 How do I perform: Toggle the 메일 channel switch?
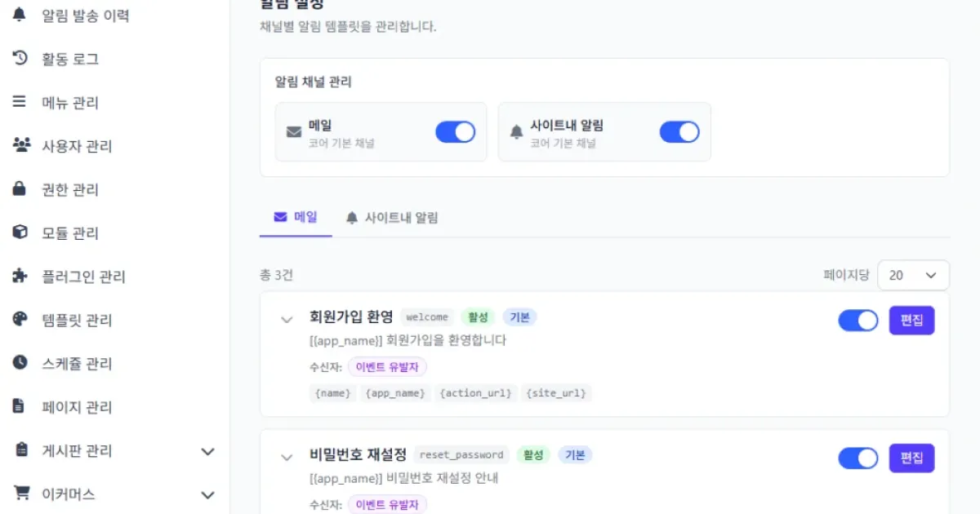coord(455,132)
